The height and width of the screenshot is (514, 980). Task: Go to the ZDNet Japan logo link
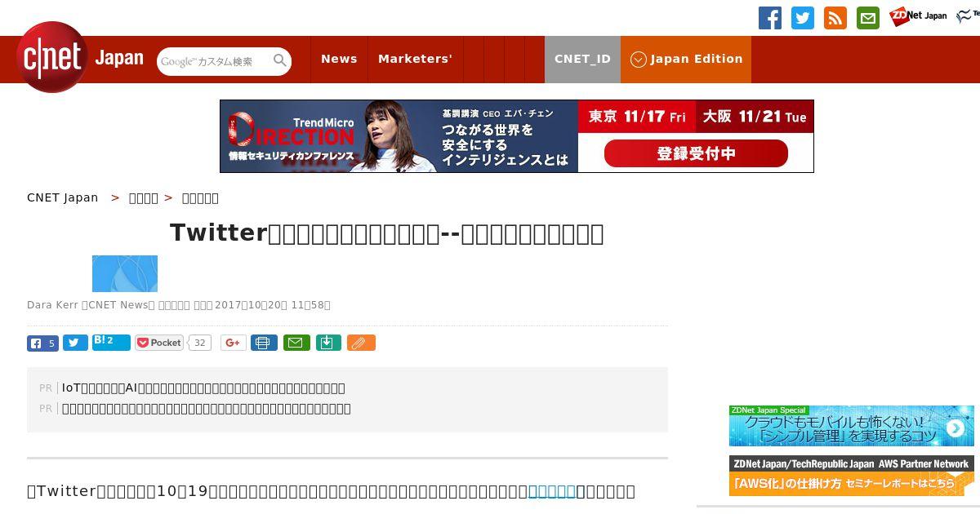(918, 16)
